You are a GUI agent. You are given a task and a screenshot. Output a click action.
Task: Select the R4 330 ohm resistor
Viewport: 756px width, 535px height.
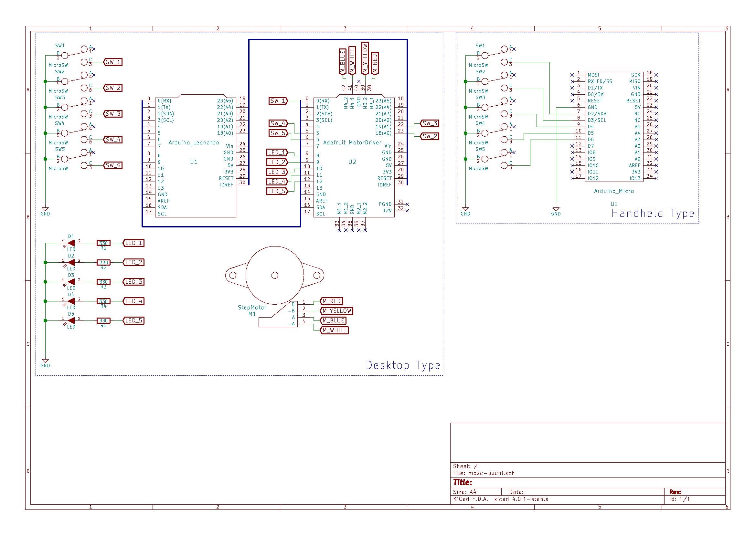pyautogui.click(x=103, y=301)
